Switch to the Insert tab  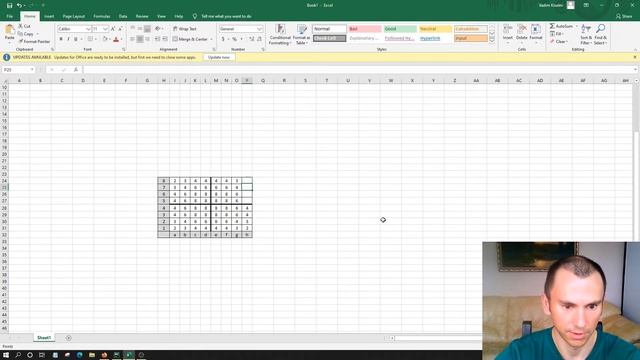pyautogui.click(x=49, y=16)
